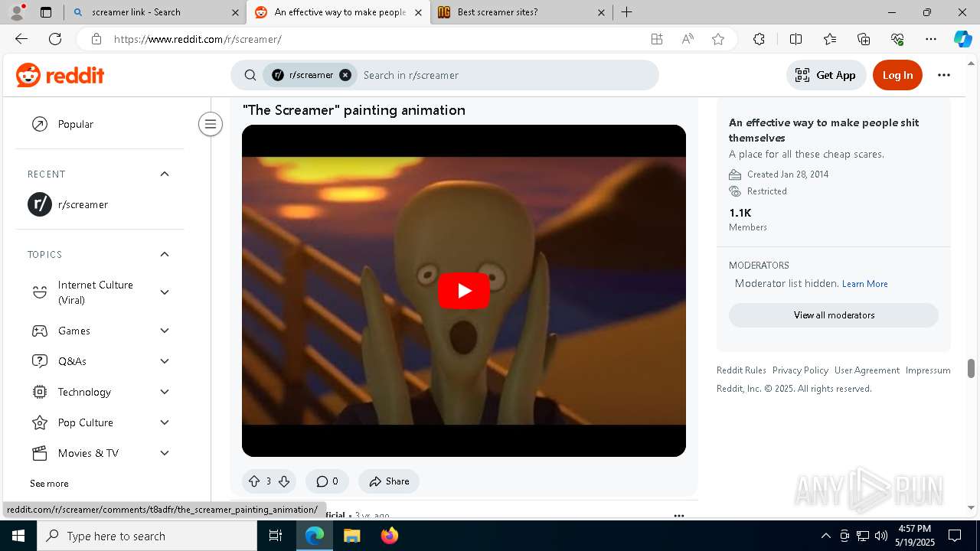Click the Read aloud icon

688,39
